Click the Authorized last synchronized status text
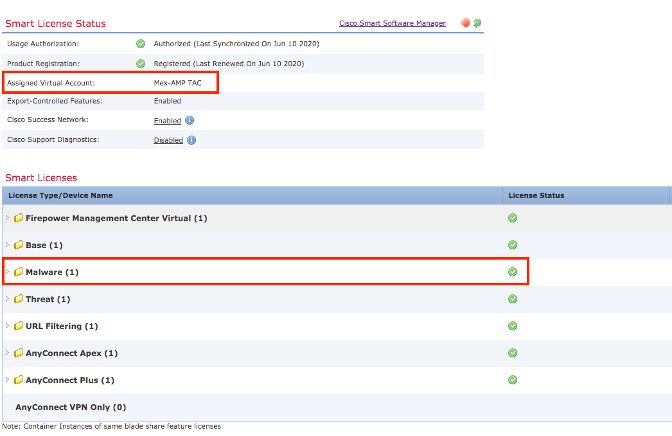The height and width of the screenshot is (436, 672). (236, 44)
